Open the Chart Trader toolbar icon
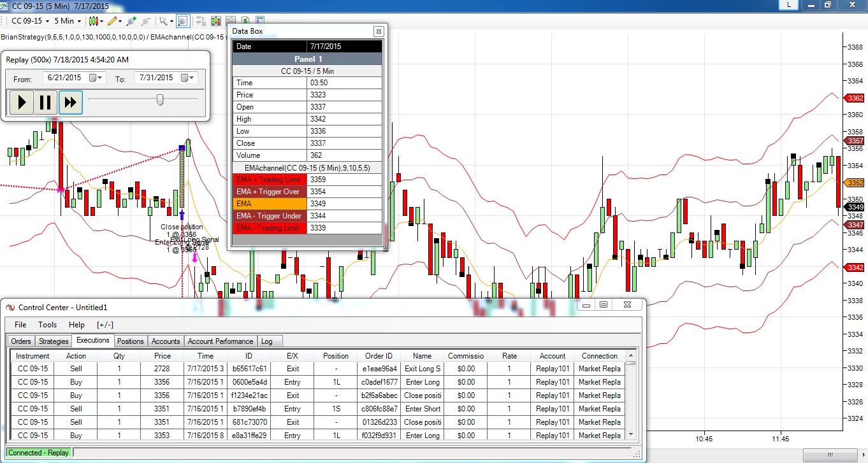 point(199,21)
